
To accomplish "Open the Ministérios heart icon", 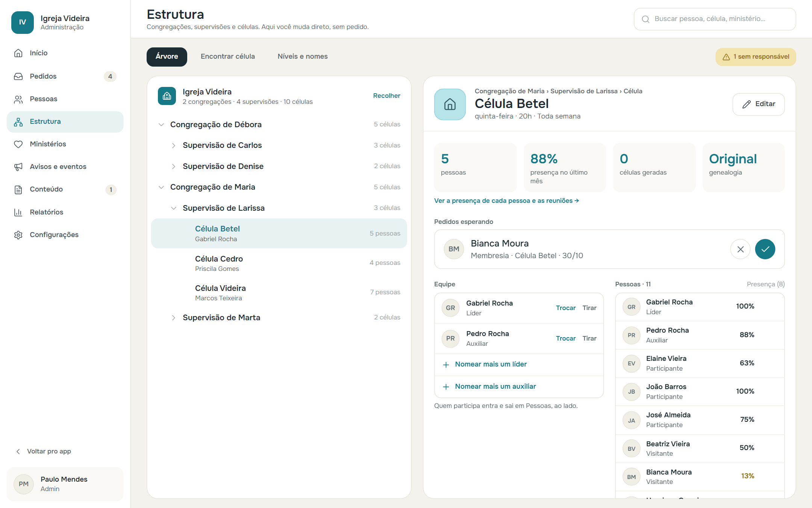I will click(18, 144).
